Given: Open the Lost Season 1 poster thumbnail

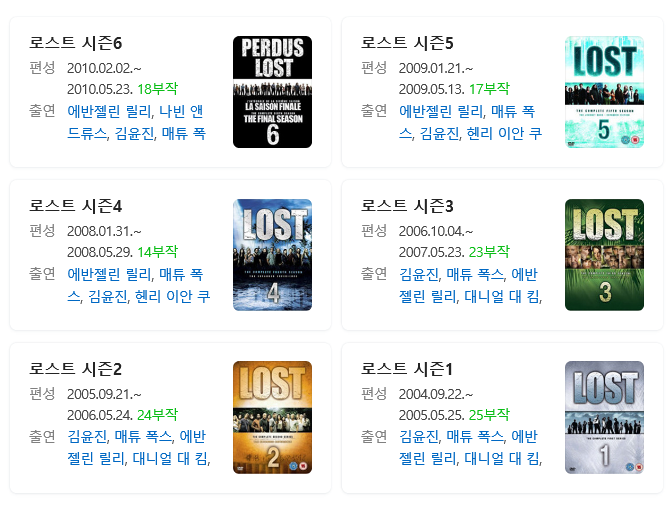Looking at the screenshot, I should click(604, 418).
